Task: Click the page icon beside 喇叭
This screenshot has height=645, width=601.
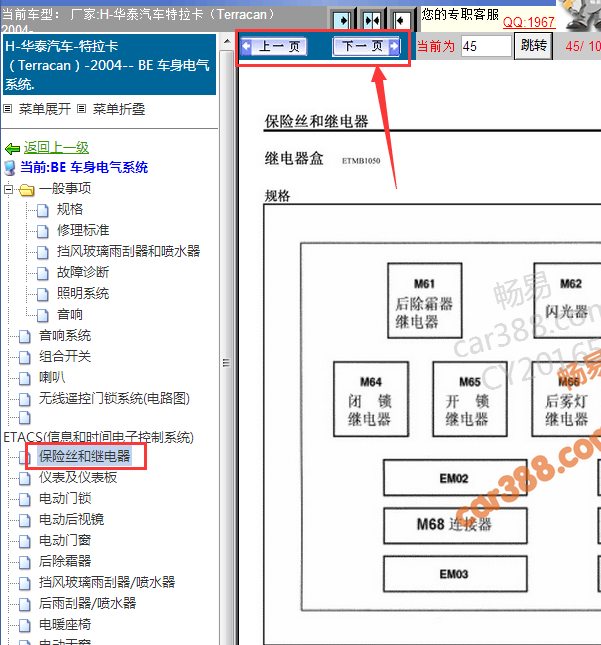Action: (25, 378)
